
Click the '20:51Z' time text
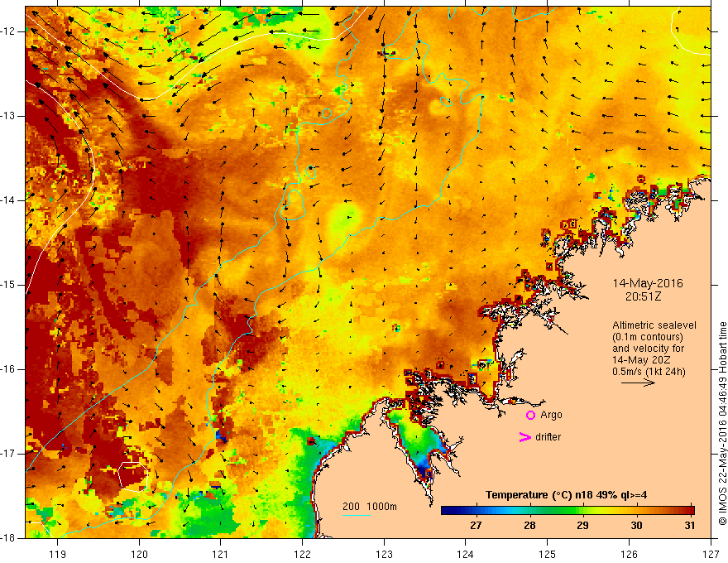pos(643,296)
